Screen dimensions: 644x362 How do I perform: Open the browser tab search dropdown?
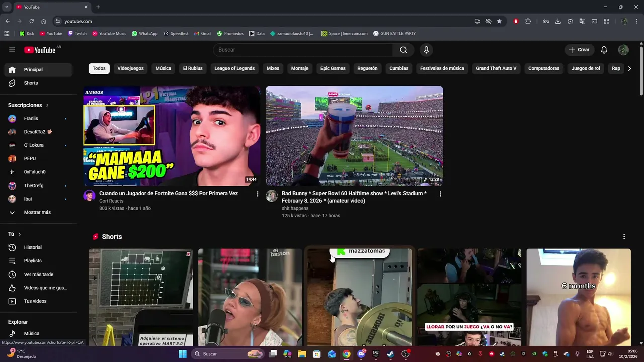point(7,7)
